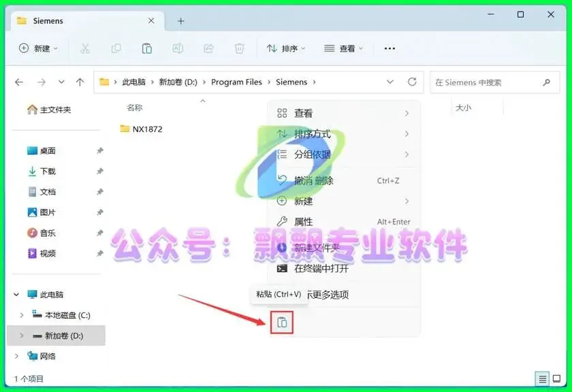
Task: Open 排序方式 submenu in context menu
Action: click(x=343, y=134)
